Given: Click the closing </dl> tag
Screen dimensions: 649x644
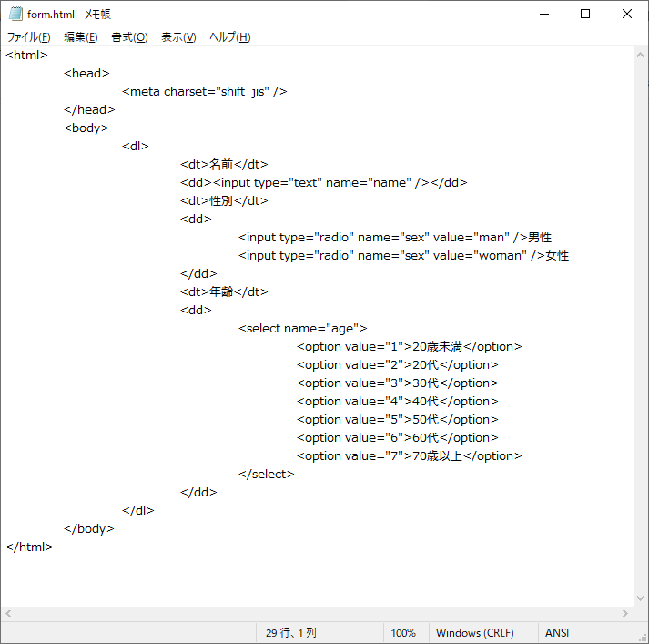Looking at the screenshot, I should (137, 511).
